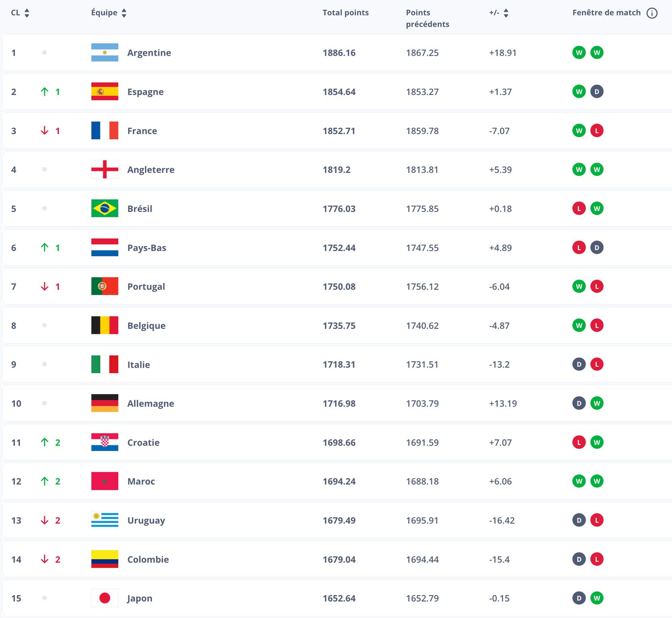Screen dimensions: 672x618
Task: Open the Fenêtre de match info icon
Action: tap(652, 13)
